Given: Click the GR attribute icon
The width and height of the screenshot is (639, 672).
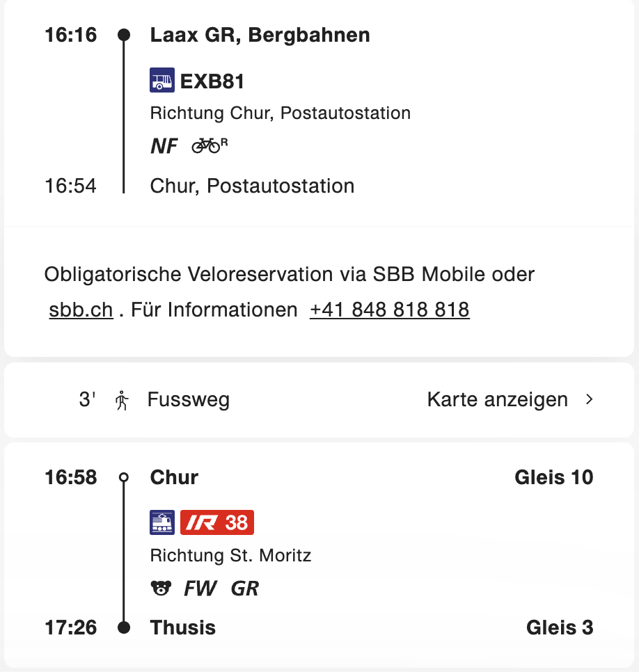Looking at the screenshot, I should click(x=244, y=589).
